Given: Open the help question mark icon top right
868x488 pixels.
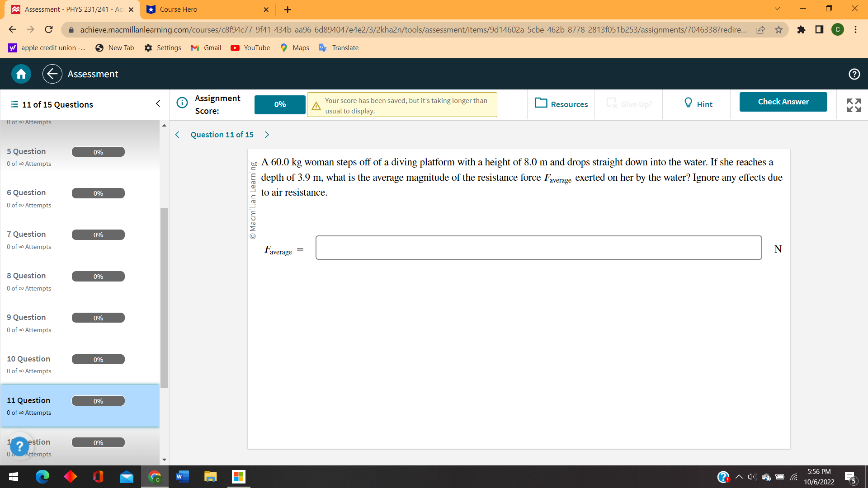Looking at the screenshot, I should tap(854, 74).
